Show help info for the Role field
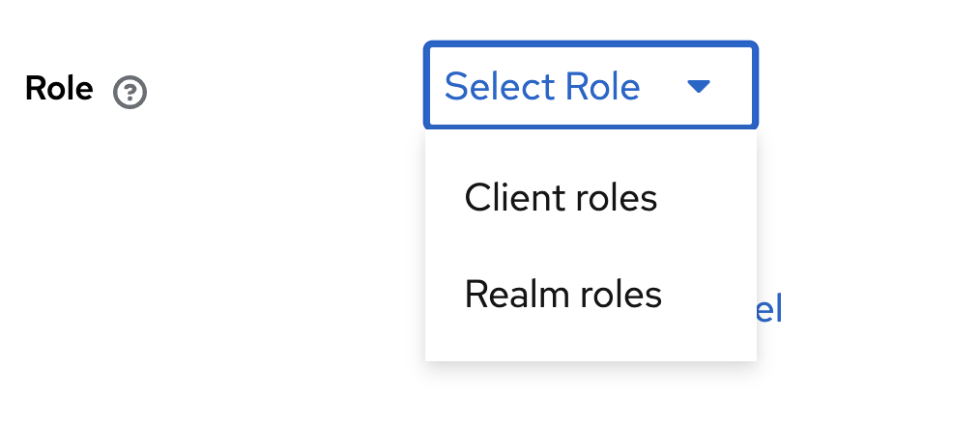 pos(130,93)
